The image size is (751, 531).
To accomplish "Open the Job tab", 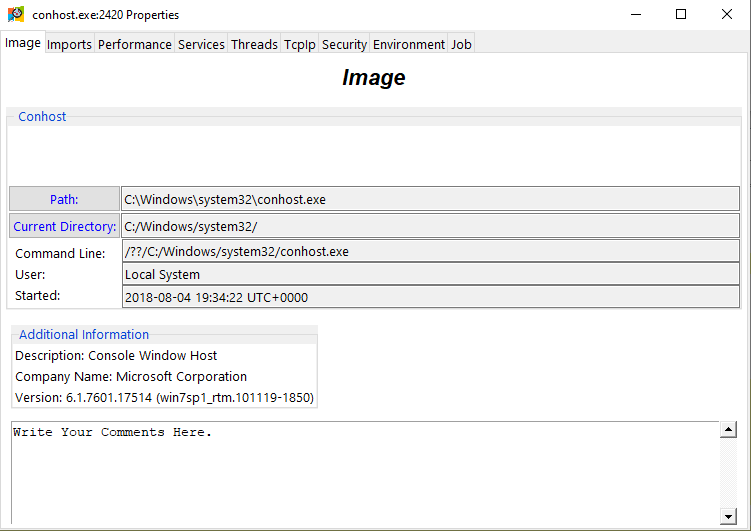I will pyautogui.click(x=461, y=45).
